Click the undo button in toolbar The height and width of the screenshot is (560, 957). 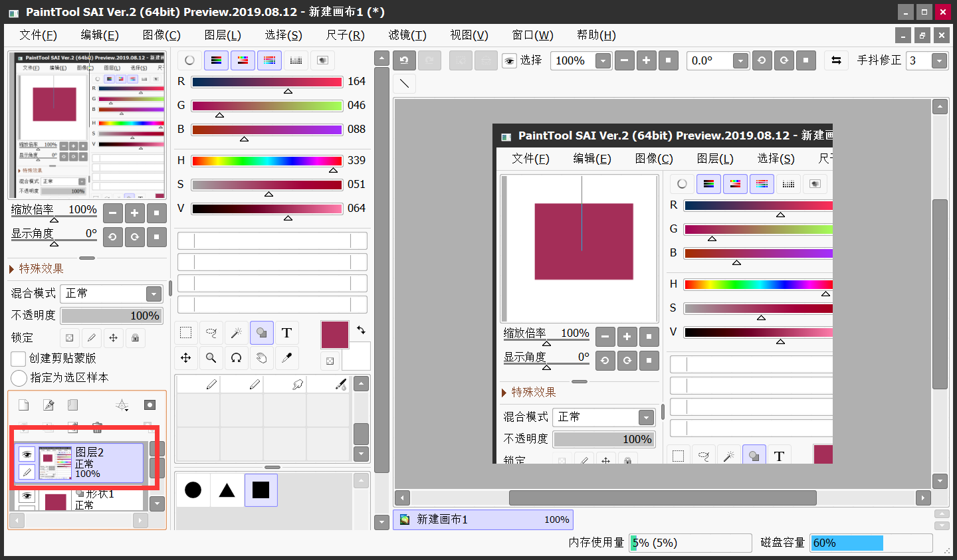[404, 60]
